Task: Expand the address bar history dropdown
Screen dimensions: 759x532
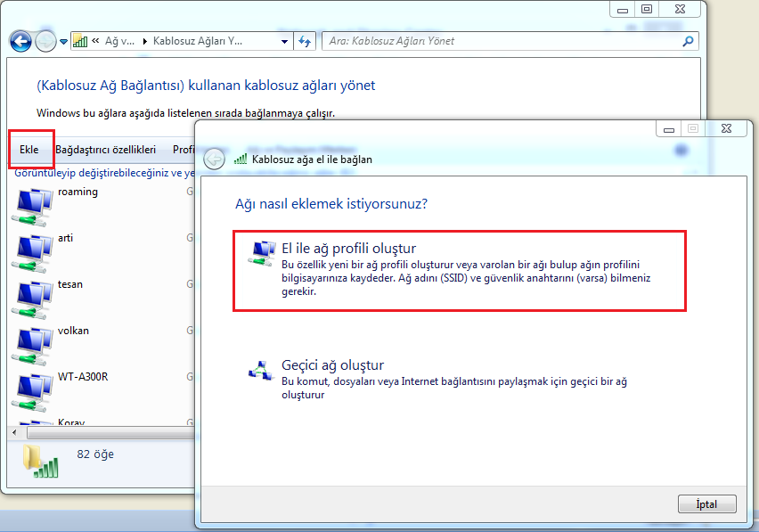Action: pos(284,41)
